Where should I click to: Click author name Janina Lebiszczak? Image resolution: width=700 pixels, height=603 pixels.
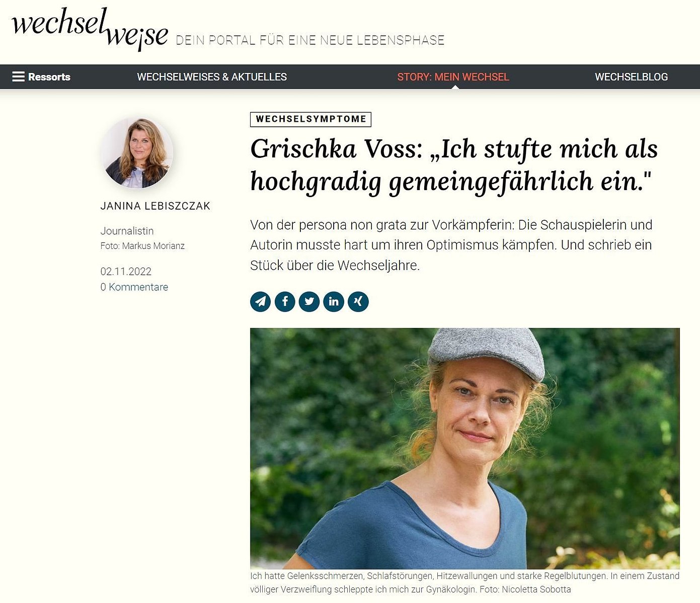click(155, 206)
